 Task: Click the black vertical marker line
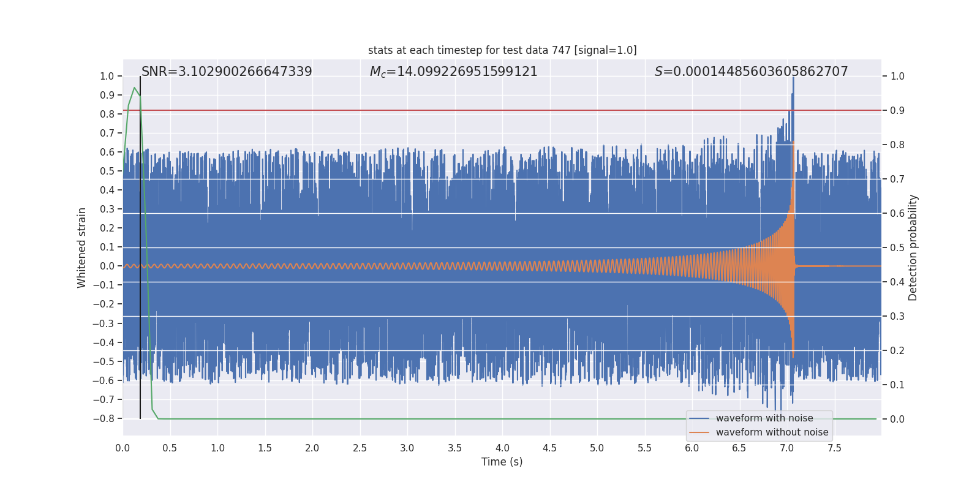140,245
